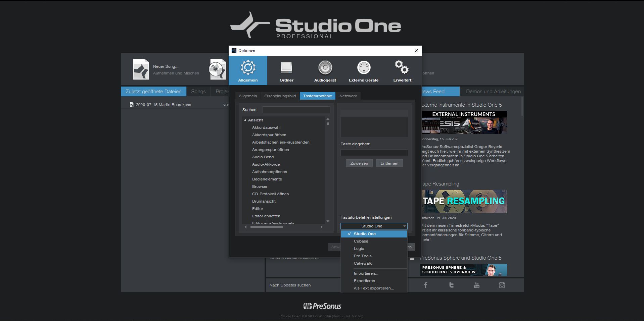Open Externe Instrumente in Studio One 5 headline
Viewport: 644px width, 321px height.
461,105
